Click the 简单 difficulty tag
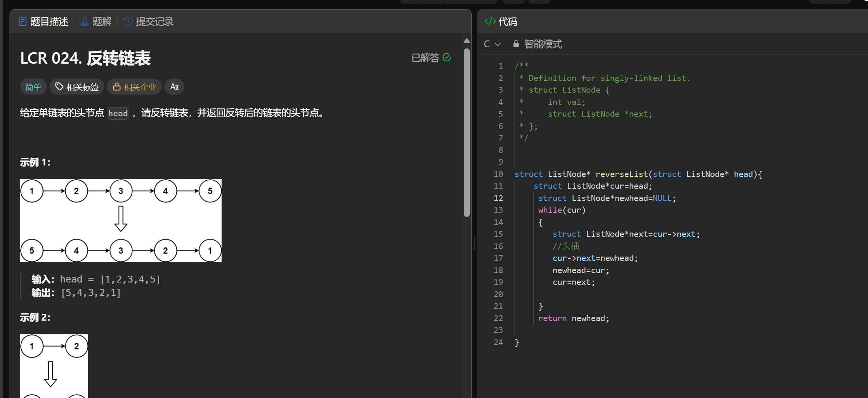Screen dimensions: 868x398 tap(33, 87)
